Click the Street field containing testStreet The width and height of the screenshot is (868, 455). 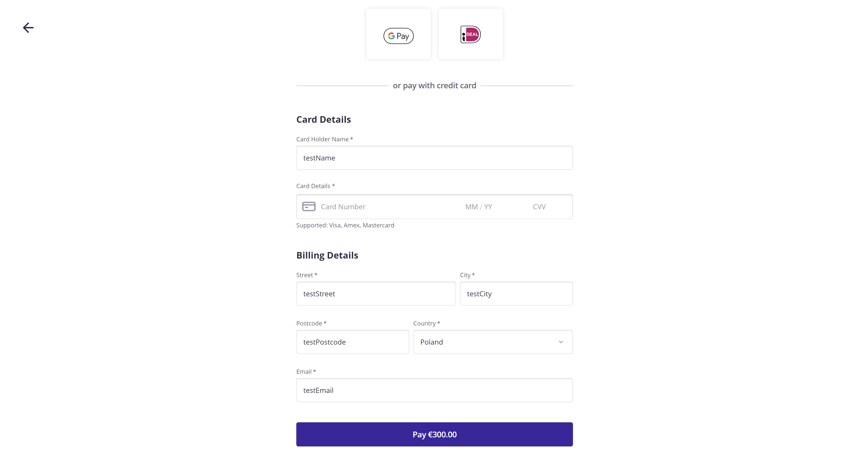click(x=375, y=294)
